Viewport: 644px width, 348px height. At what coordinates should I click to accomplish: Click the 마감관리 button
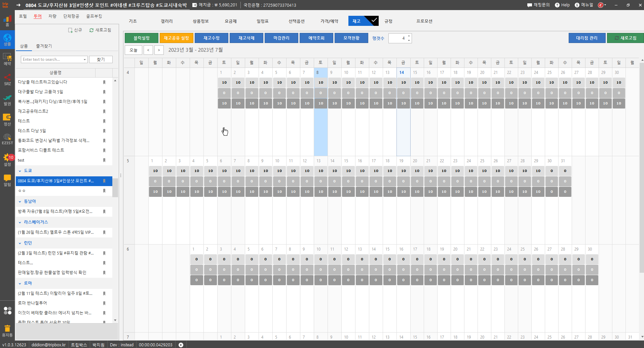pos(281,38)
